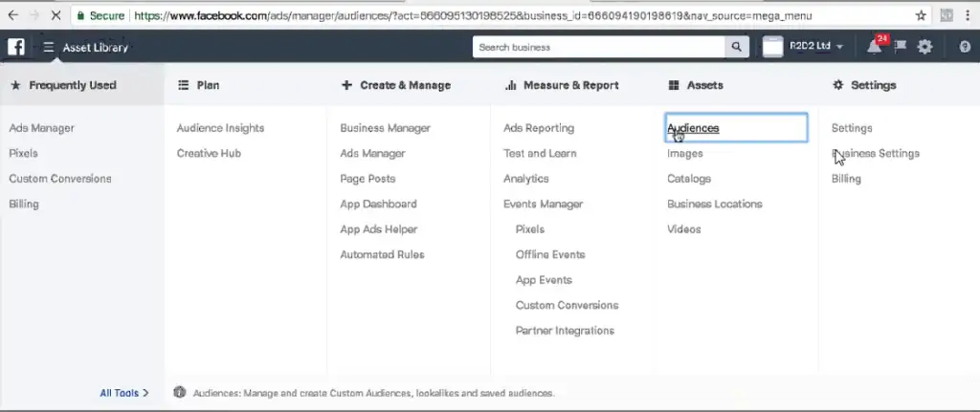Open Billing under Frequently Used
Image resolution: width=980 pixels, height=412 pixels.
pyautogui.click(x=24, y=205)
